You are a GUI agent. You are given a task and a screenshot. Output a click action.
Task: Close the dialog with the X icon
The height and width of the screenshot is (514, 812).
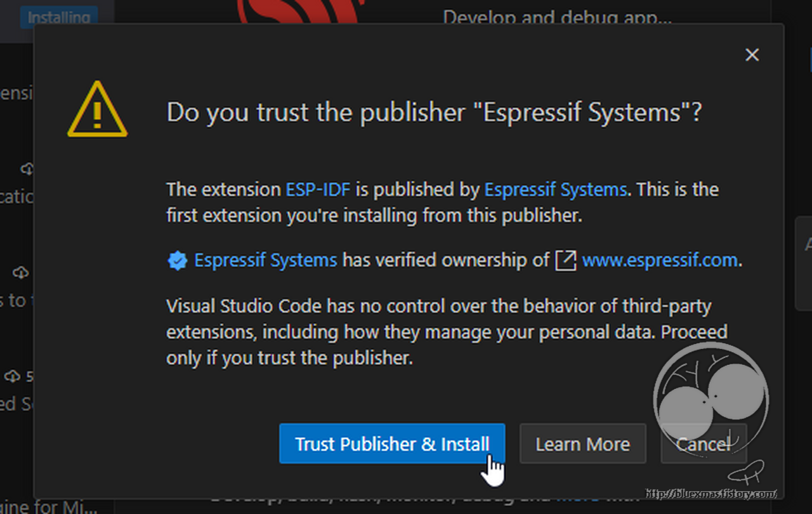coord(752,55)
